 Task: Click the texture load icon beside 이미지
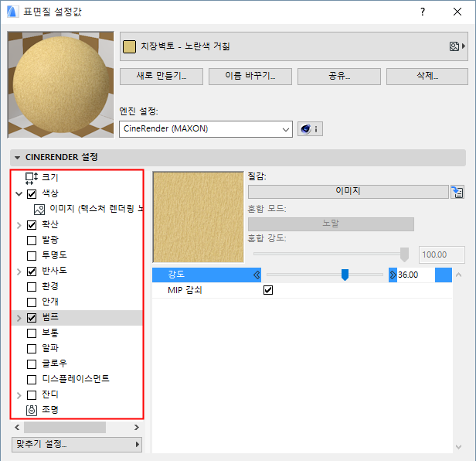(457, 192)
